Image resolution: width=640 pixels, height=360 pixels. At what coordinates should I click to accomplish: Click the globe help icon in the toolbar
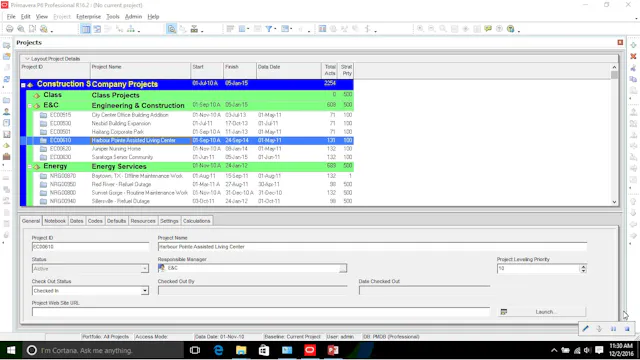pyautogui.click(x=510, y=29)
